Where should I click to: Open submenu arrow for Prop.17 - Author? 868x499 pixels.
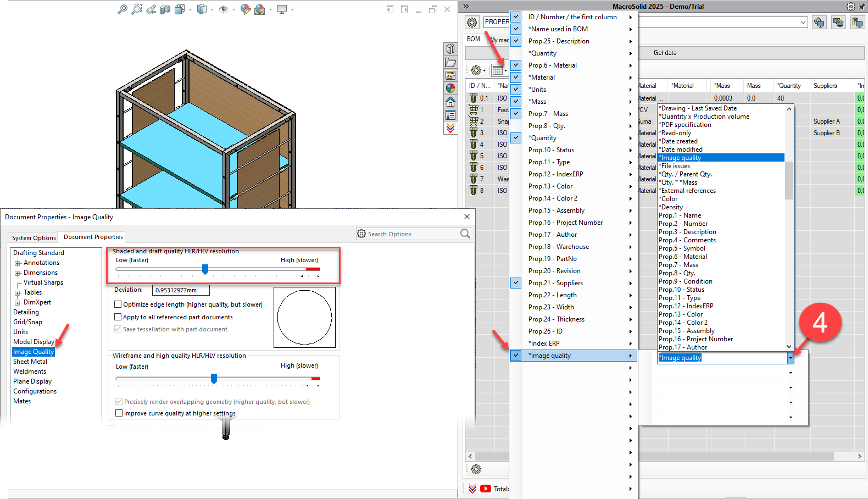coord(630,235)
